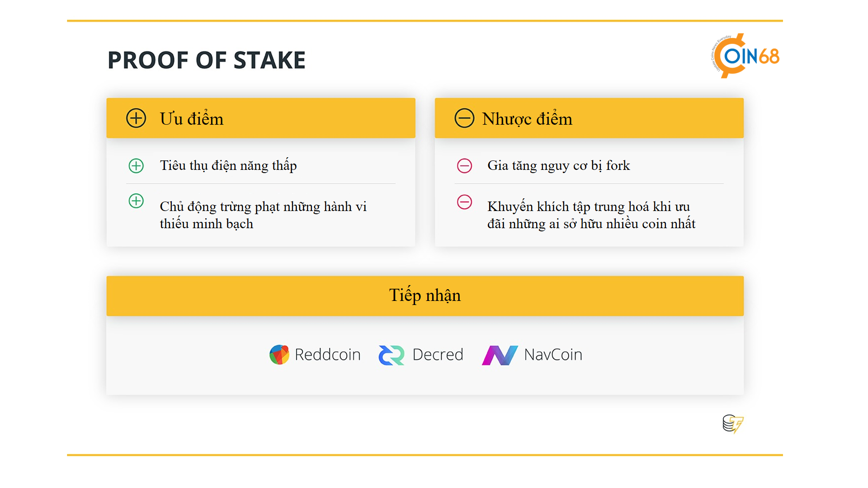Click the PROOF OF STAKE title
Image resolution: width=868 pixels, height=488 pixels.
207,60
